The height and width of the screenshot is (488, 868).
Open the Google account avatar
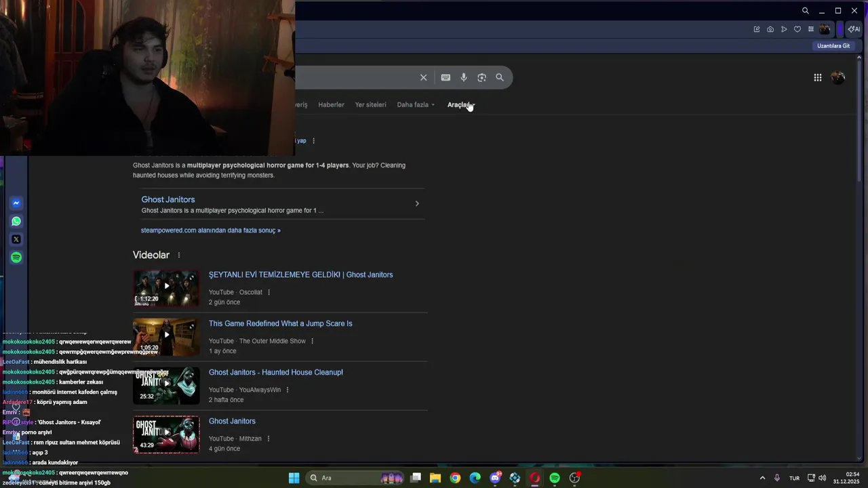pos(838,77)
